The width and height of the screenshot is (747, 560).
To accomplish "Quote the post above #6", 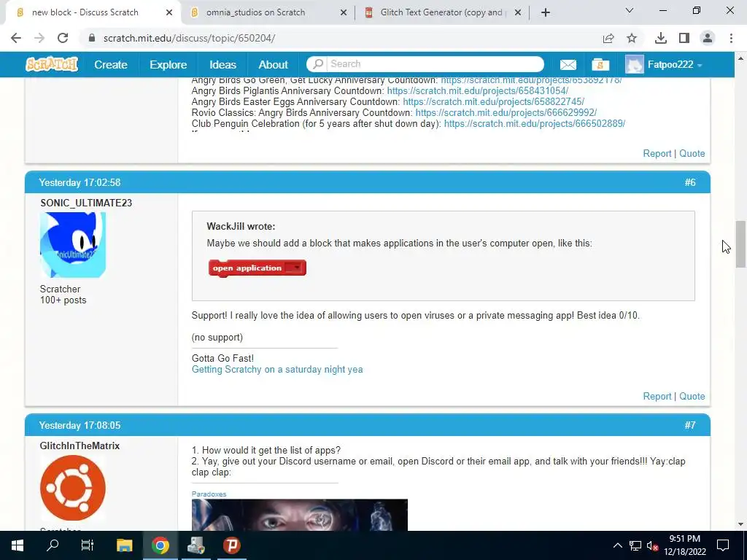I will tap(692, 153).
